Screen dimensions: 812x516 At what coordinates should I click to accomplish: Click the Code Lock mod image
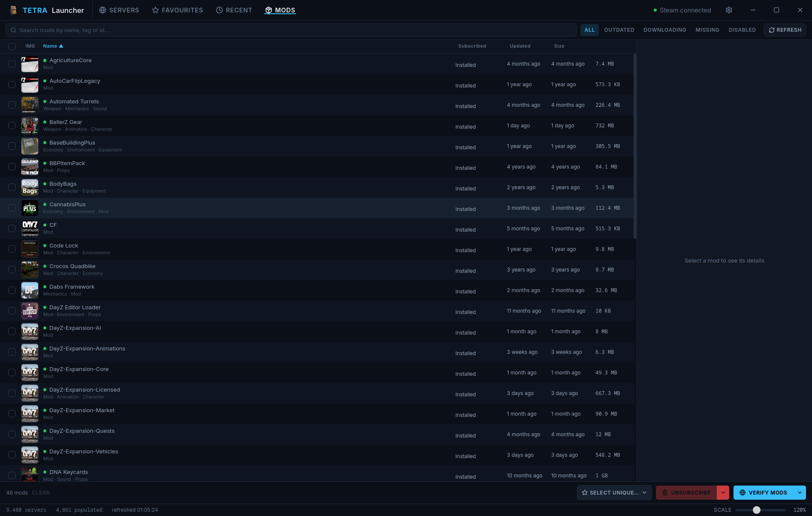click(x=30, y=249)
